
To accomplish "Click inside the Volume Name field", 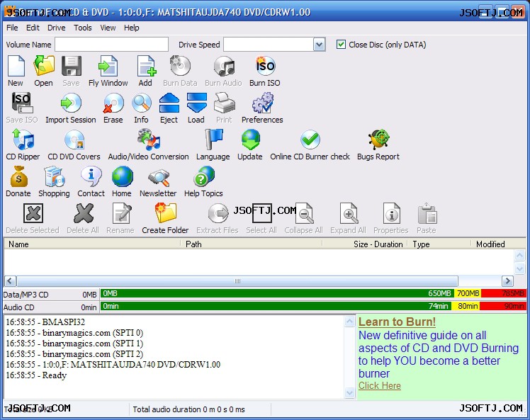I will 111,44.
